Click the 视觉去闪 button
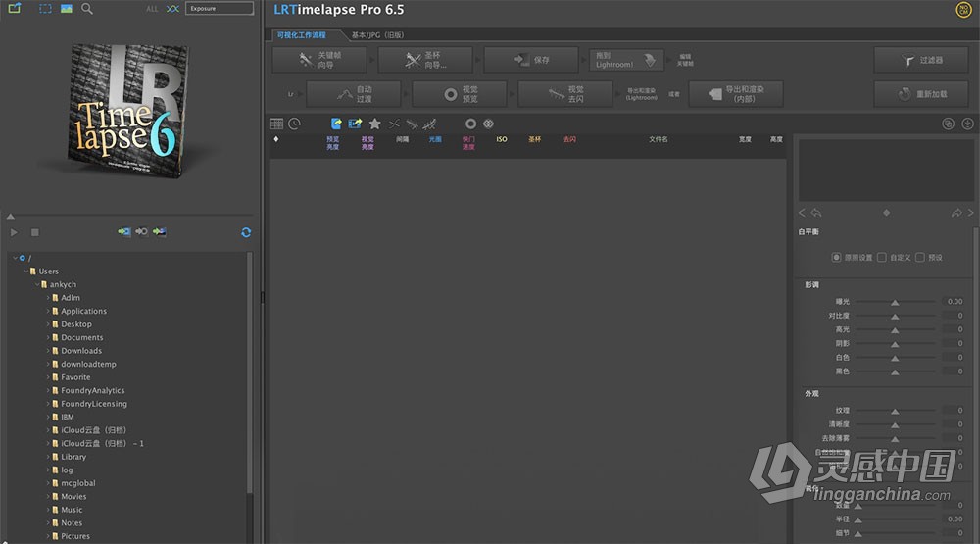This screenshot has width=980, height=544. tap(565, 94)
